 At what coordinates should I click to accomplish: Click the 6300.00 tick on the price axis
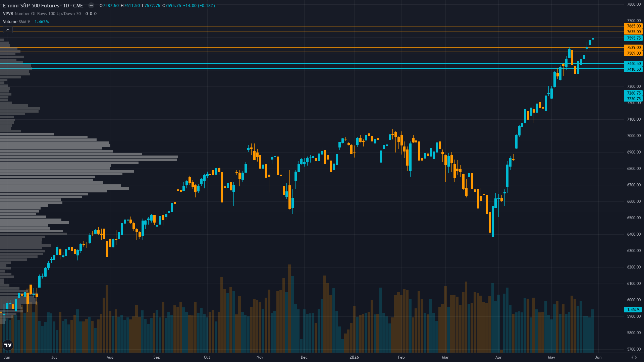634,251
